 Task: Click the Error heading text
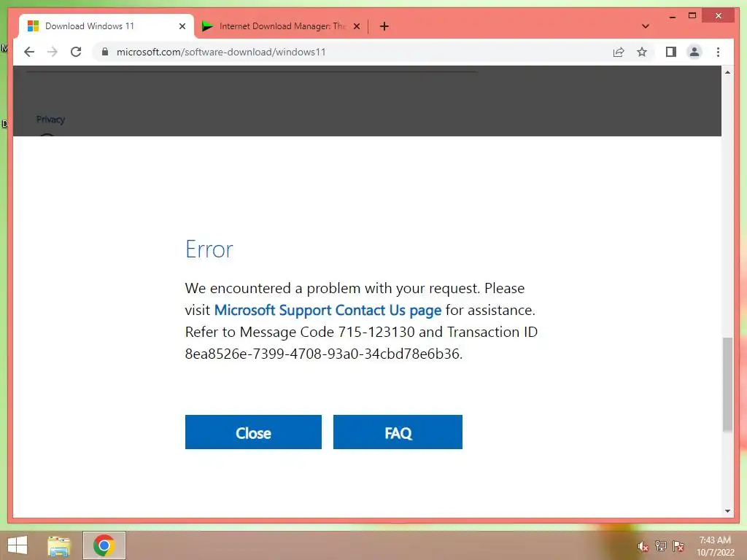(209, 249)
